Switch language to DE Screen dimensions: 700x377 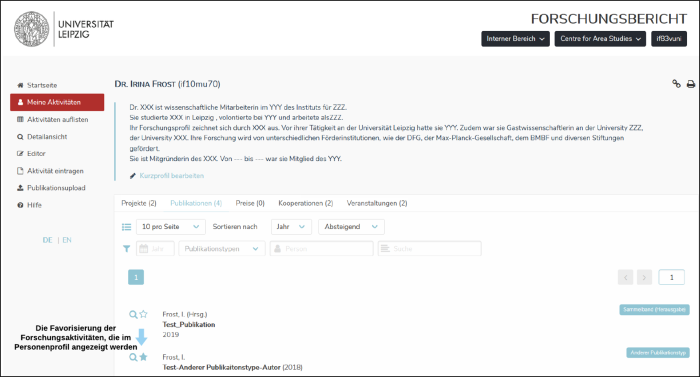click(x=47, y=240)
